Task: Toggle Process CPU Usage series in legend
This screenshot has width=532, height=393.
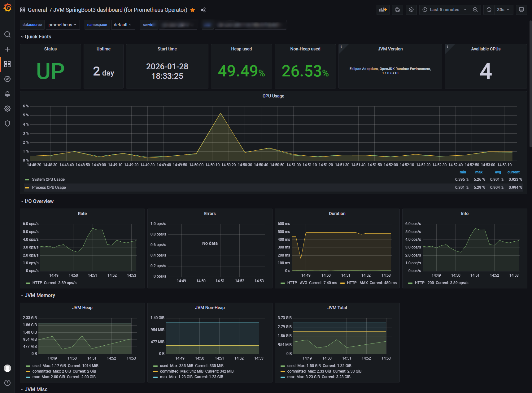Action: (x=49, y=188)
